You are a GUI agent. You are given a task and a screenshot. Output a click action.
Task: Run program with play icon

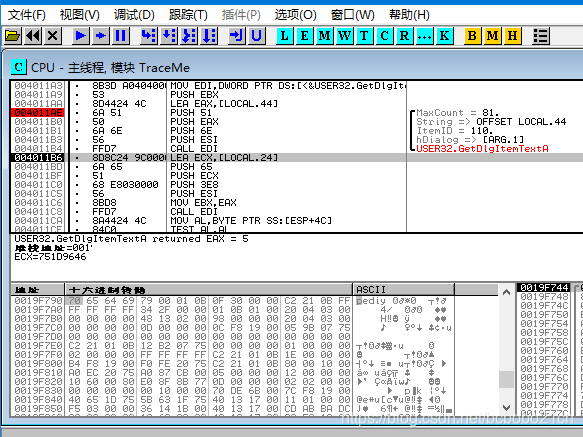[x=81, y=36]
